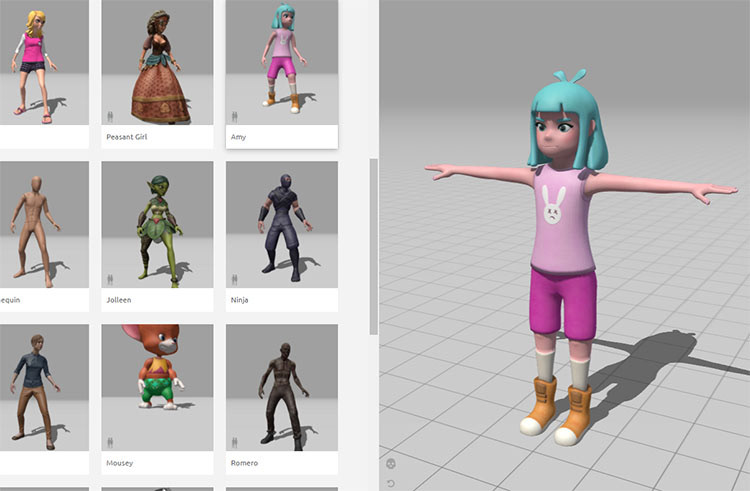Click the reset camera icon in viewport
Screen dimensions: 750x491
pyautogui.click(x=391, y=484)
